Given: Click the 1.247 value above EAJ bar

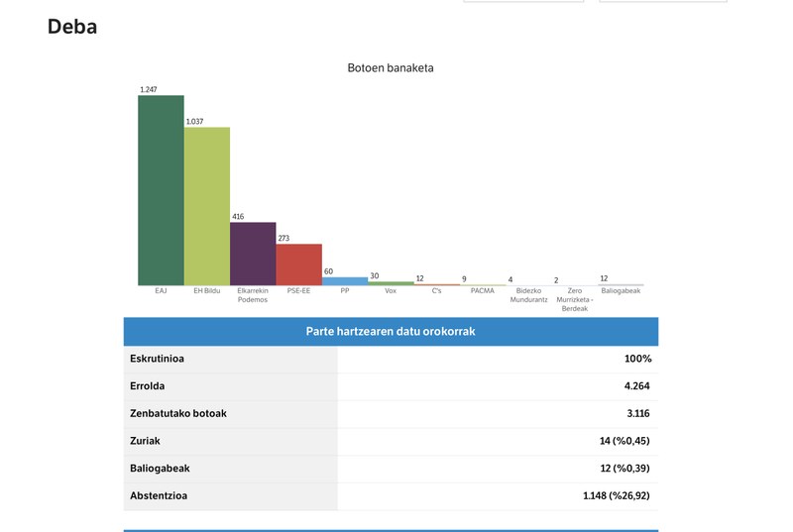Looking at the screenshot, I should click(149, 90).
